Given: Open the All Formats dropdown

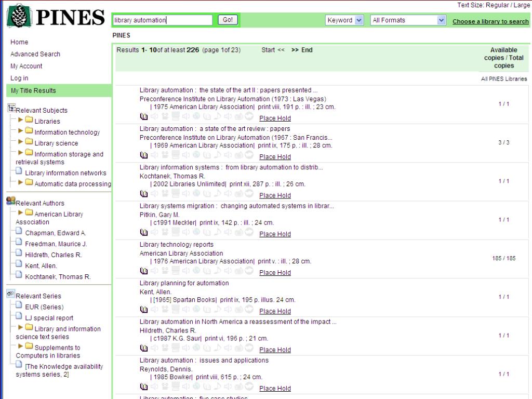Looking at the screenshot, I should (x=408, y=20).
